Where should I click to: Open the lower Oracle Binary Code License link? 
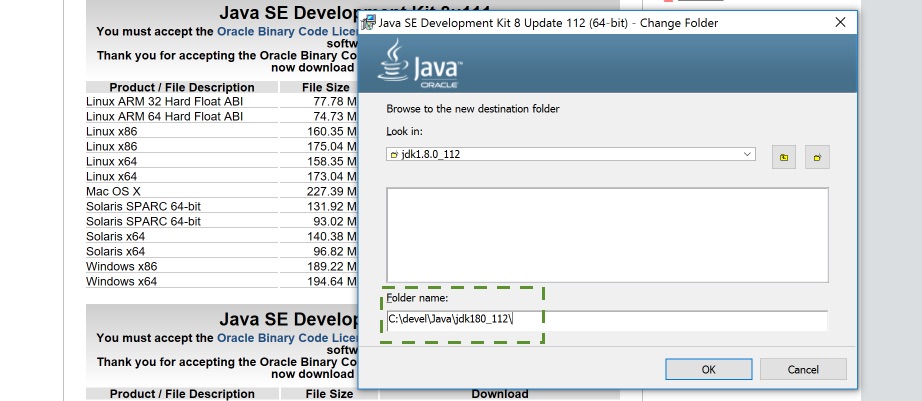click(x=288, y=338)
